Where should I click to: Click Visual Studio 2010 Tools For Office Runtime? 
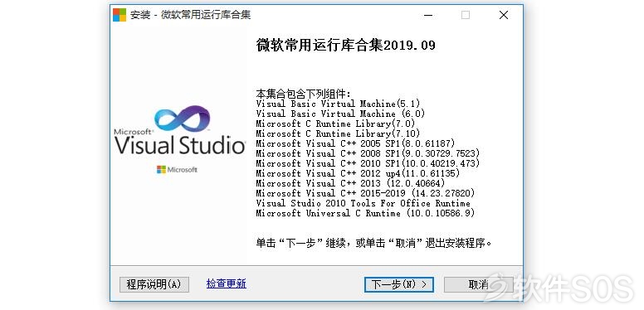(363, 203)
